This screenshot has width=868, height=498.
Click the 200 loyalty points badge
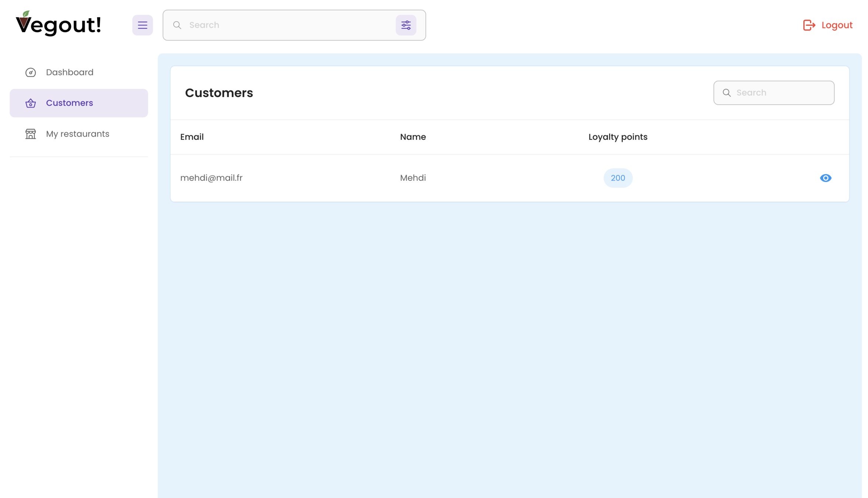pos(618,178)
